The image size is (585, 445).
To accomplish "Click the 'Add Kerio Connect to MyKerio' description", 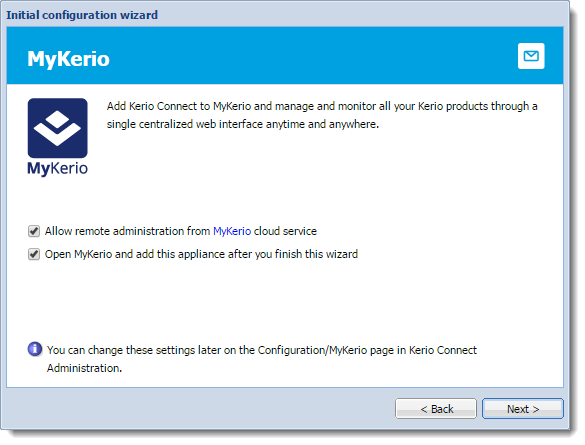I will tap(322, 115).
